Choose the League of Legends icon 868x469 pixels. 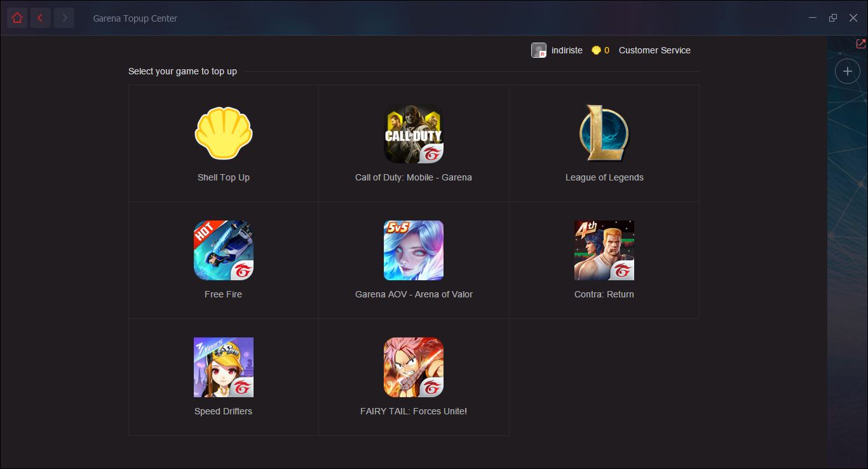[x=604, y=133]
